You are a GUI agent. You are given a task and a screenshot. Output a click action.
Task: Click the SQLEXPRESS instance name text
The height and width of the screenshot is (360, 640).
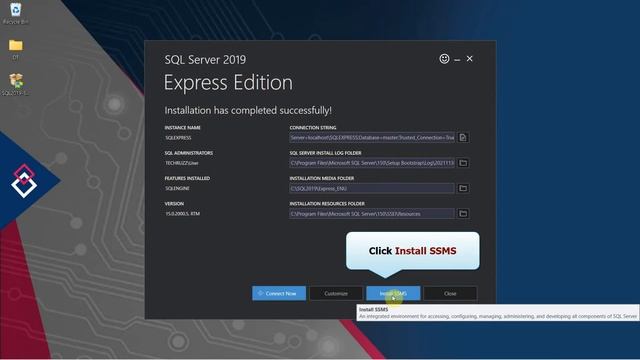tap(178, 138)
